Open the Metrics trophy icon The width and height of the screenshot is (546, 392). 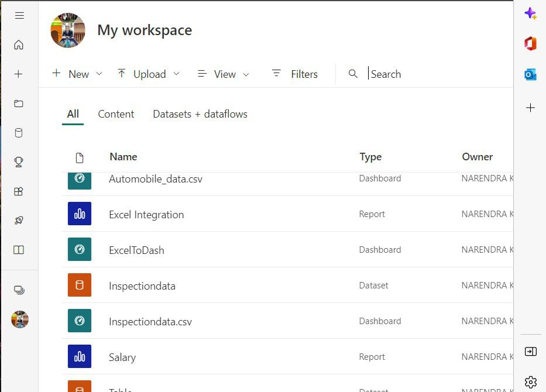(19, 162)
